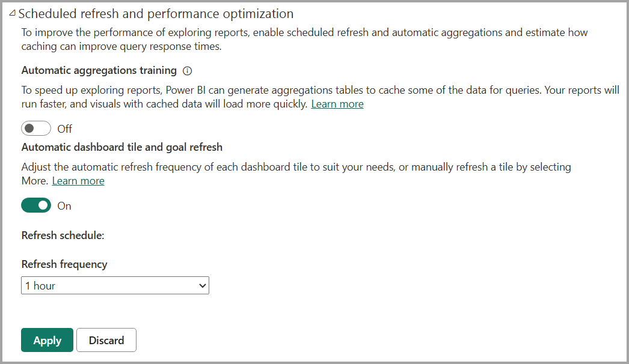
Task: Select the Refresh schedule label
Action: pyautogui.click(x=61, y=235)
